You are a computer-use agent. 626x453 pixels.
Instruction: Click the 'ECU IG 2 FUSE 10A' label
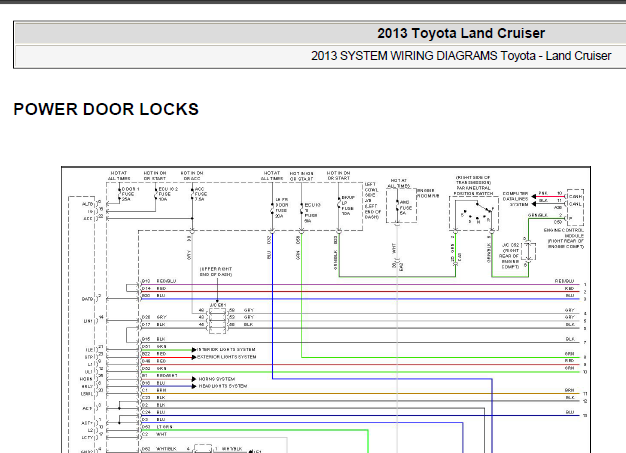pyautogui.click(x=168, y=194)
